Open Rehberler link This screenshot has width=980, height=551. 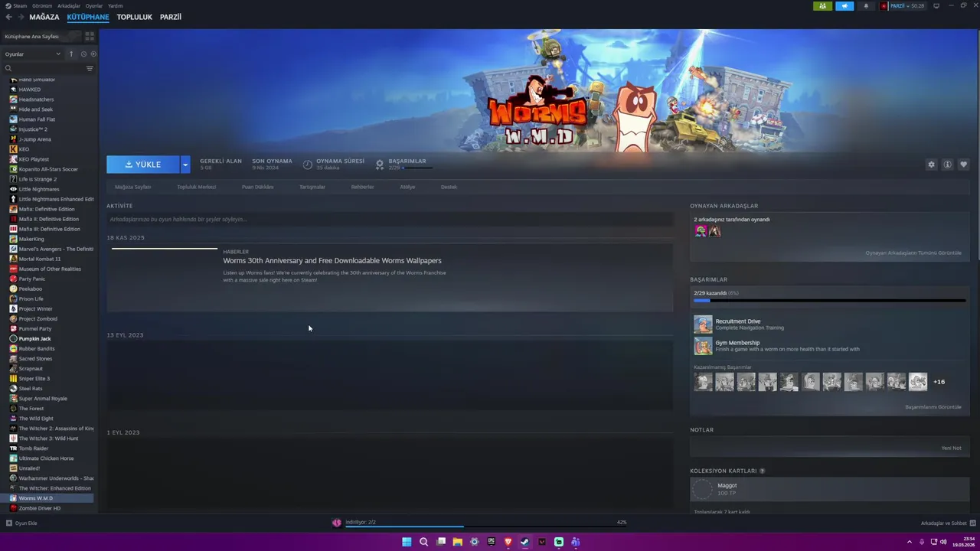point(362,187)
